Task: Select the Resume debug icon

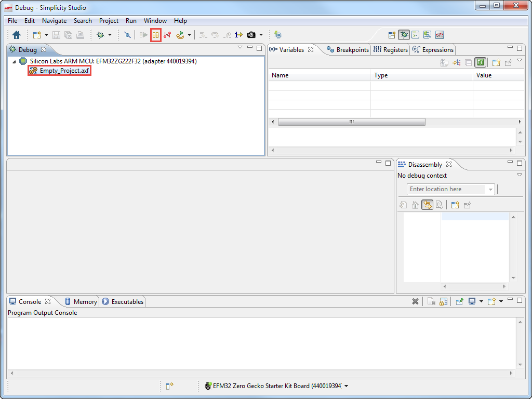Action: pyautogui.click(x=143, y=35)
